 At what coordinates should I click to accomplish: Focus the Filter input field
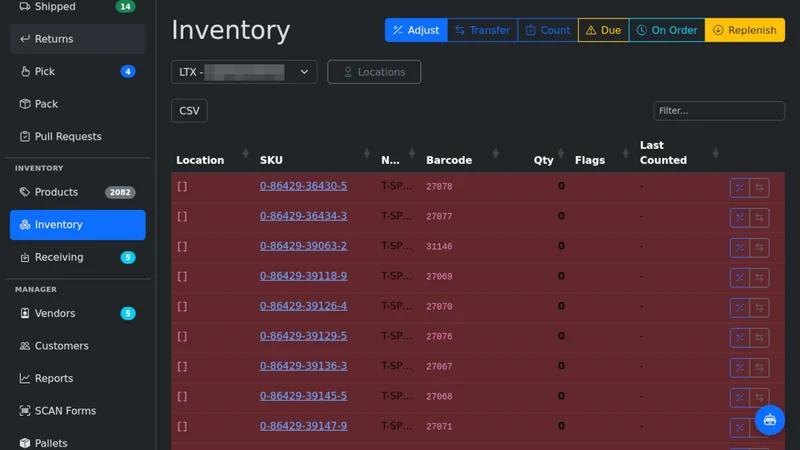click(x=719, y=111)
